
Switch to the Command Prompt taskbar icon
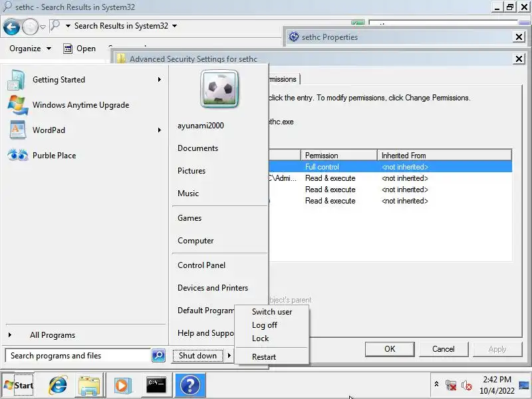tap(156, 386)
